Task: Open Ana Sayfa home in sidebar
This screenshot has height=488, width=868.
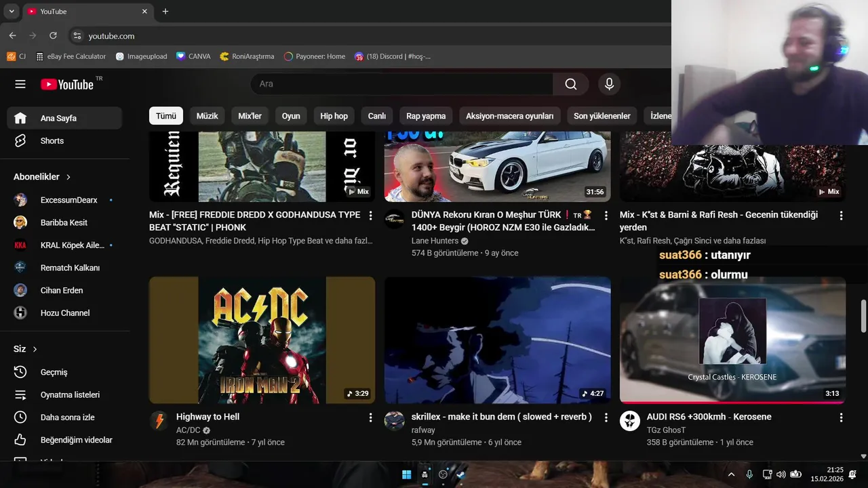Action: (64, 118)
